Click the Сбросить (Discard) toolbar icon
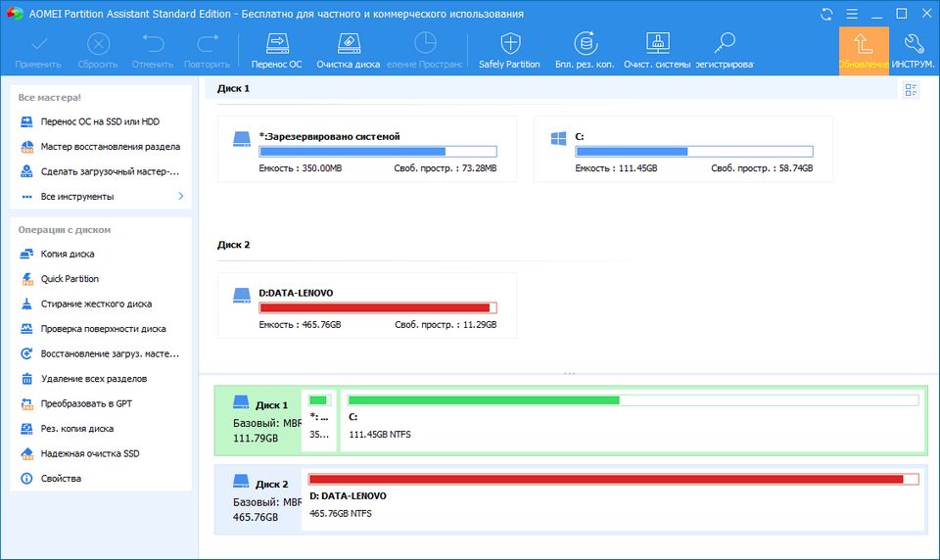The image size is (940, 560). [98, 50]
